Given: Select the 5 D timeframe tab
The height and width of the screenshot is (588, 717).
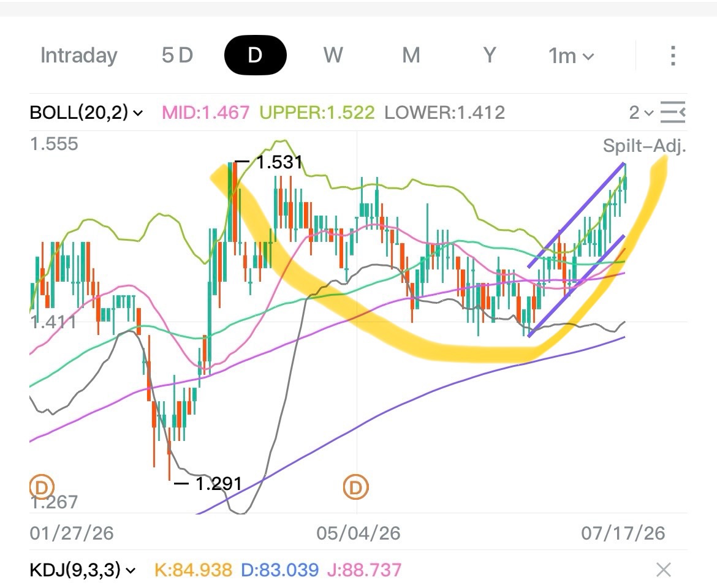Looking at the screenshot, I should point(177,56).
